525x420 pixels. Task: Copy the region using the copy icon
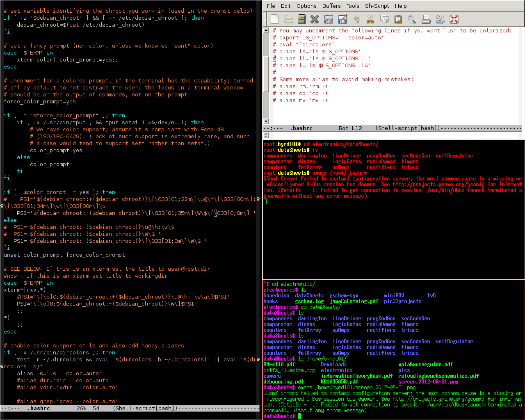385,19
